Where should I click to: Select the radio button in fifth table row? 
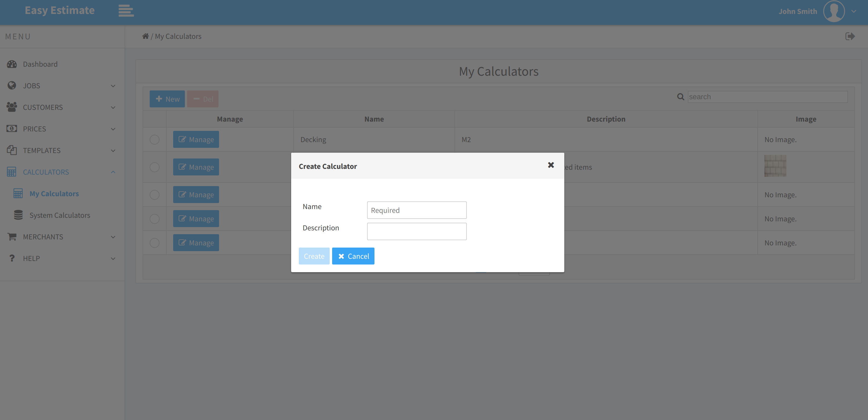[x=155, y=243]
